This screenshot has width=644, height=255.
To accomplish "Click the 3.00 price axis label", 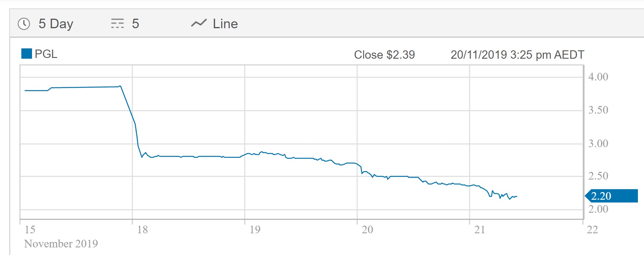I will (598, 144).
